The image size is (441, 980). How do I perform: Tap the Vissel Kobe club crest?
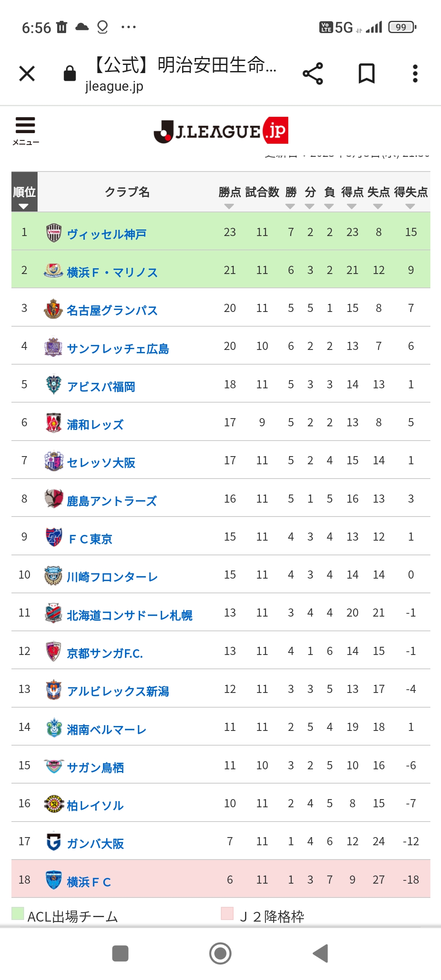point(53,233)
